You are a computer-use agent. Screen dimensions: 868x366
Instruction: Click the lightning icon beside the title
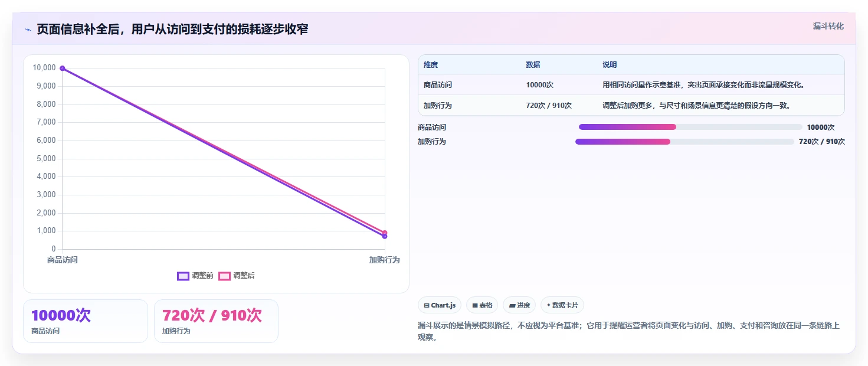[28, 30]
